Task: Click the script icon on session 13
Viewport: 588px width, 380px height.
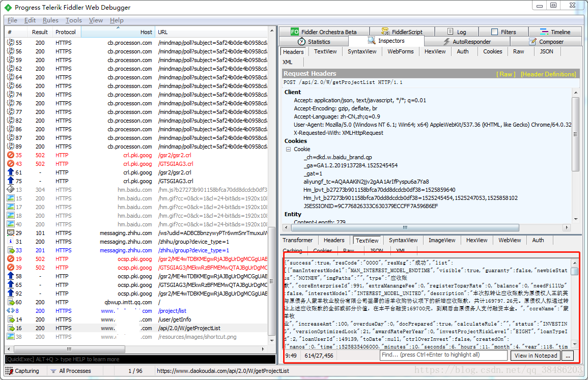Action: coord(11,189)
